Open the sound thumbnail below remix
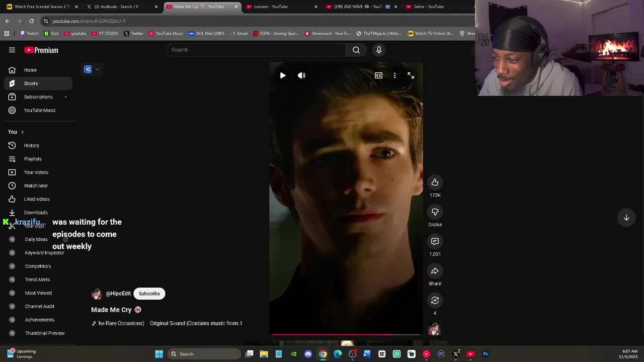The width and height of the screenshot is (644, 362). tap(435, 329)
